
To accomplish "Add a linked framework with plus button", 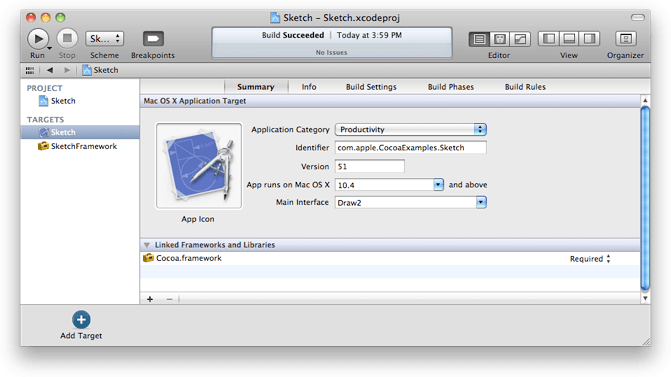I will coord(150,299).
